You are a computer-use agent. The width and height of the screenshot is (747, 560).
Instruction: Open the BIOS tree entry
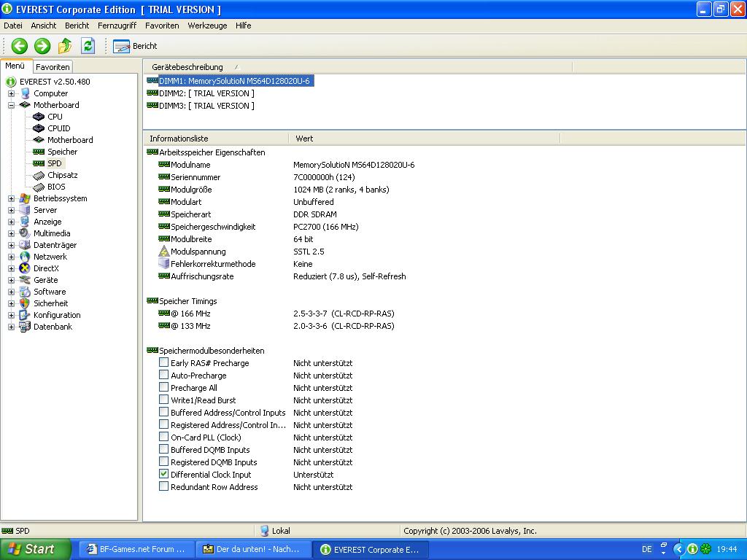[56, 187]
